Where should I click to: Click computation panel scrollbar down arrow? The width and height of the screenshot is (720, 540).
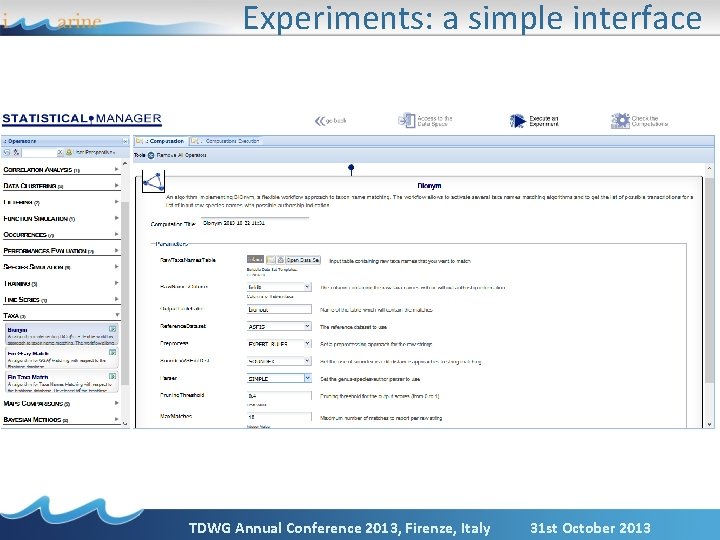709,424
